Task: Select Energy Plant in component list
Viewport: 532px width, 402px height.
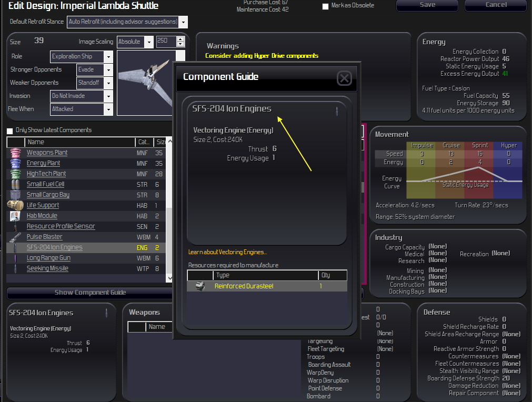Action: (x=43, y=163)
